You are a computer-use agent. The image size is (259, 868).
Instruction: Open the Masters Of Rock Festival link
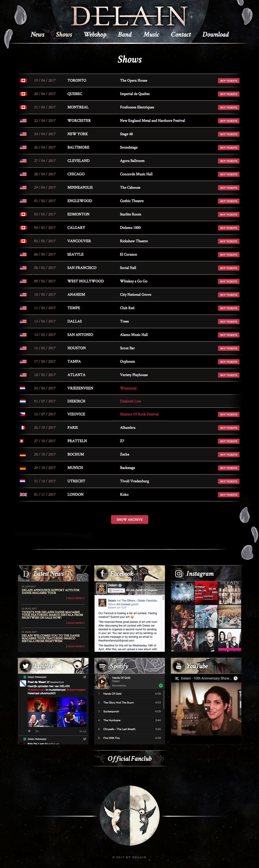[x=139, y=414]
